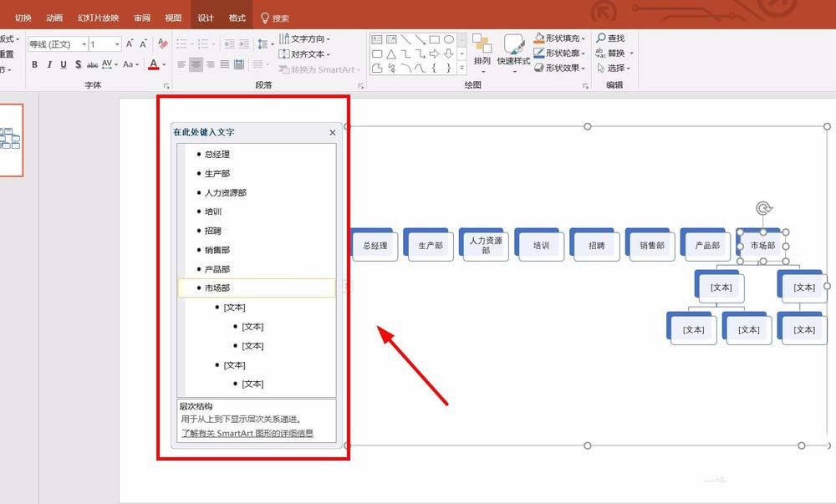Open 形状轮廓 shape outline options

pyautogui.click(x=559, y=53)
